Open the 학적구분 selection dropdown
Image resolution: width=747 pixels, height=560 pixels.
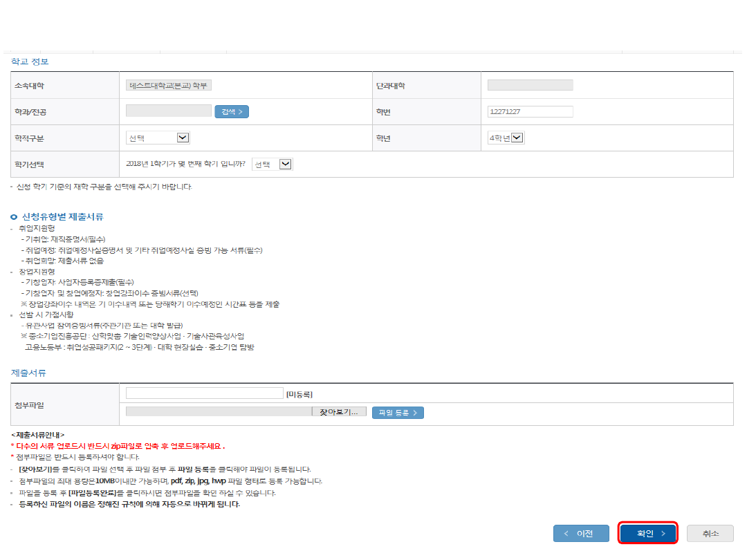point(158,138)
